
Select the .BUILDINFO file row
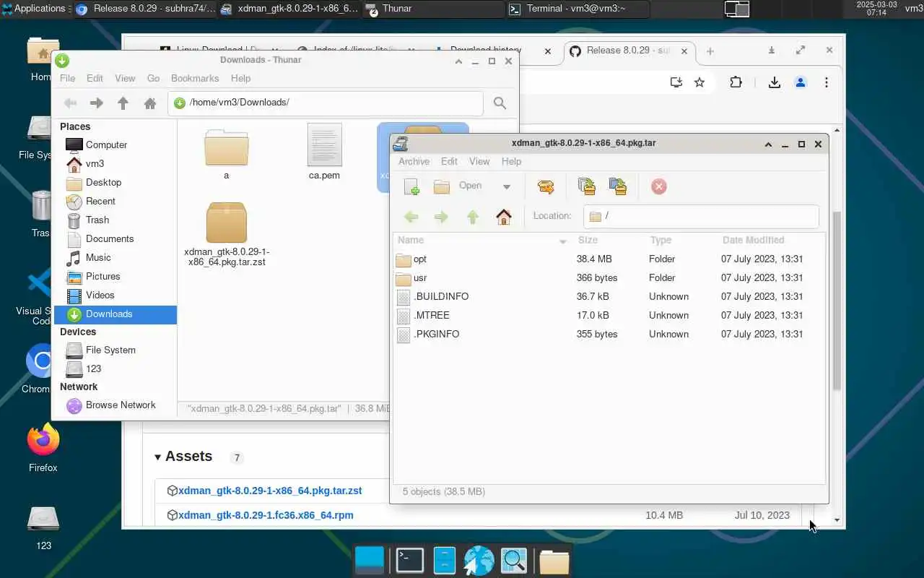tap(609, 296)
